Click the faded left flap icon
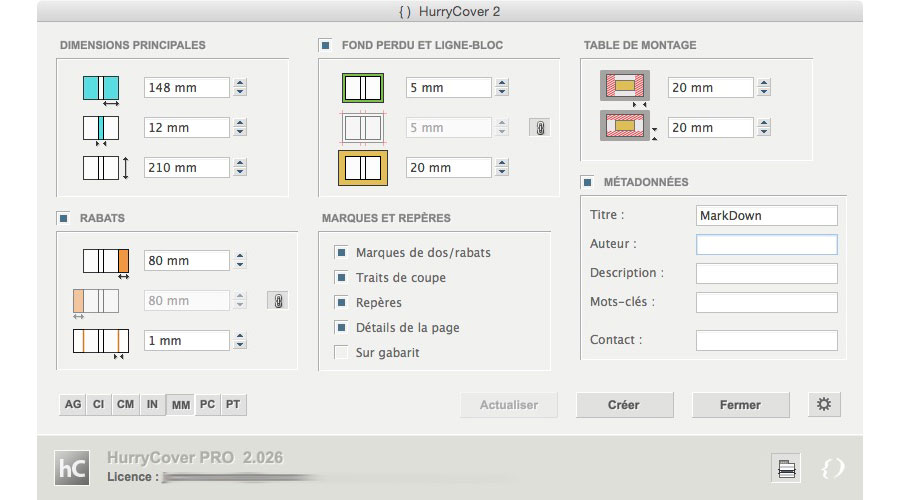Screen dimensions: 900x500 click(96, 303)
